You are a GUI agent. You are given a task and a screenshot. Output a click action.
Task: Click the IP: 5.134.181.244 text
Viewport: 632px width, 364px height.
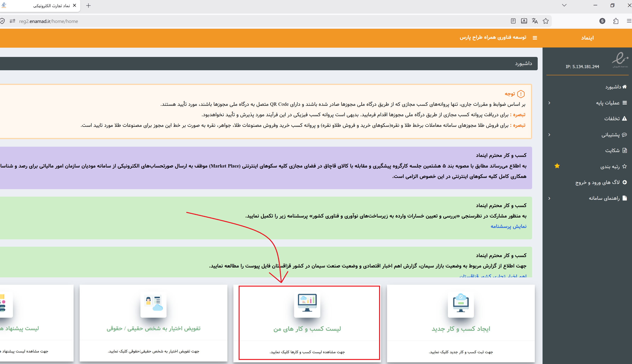coord(582,67)
